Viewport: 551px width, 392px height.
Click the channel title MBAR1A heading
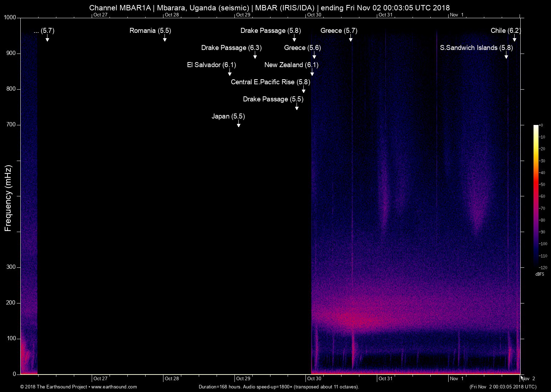pyautogui.click(x=269, y=8)
